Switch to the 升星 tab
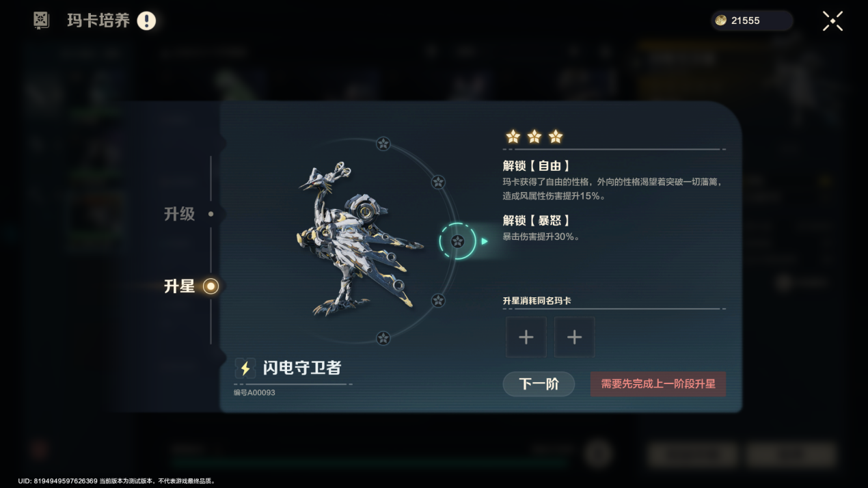 point(179,286)
